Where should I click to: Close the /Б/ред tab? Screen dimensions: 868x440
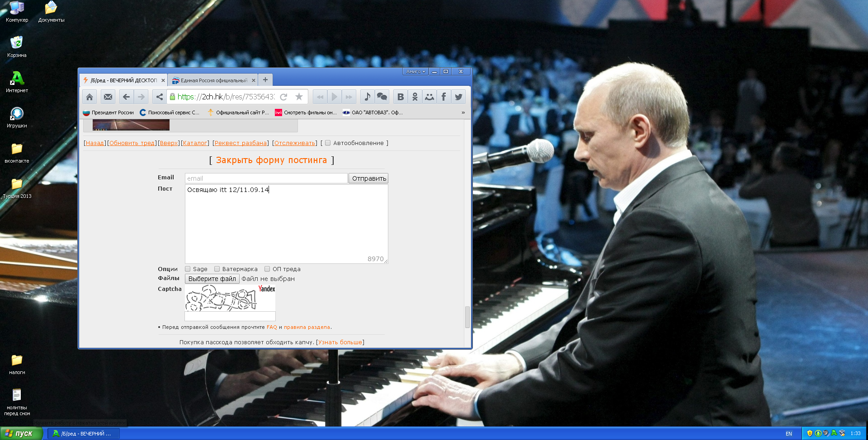point(163,80)
